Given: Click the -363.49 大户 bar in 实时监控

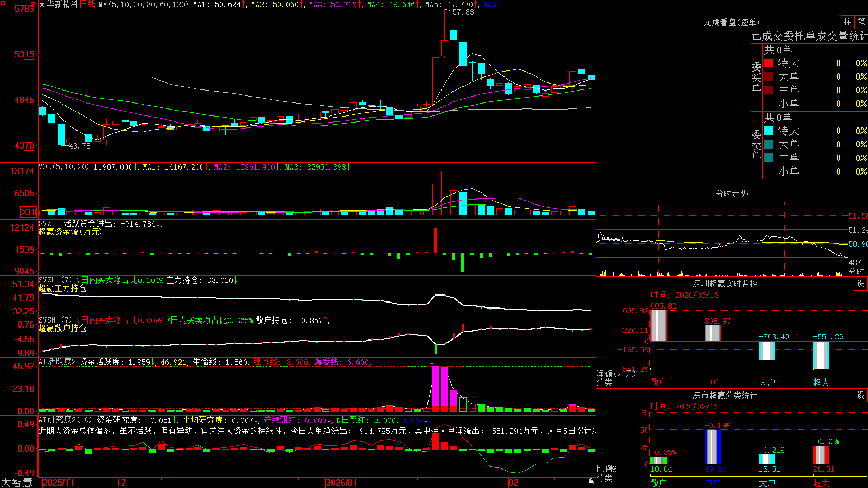Looking at the screenshot, I should 767,350.
